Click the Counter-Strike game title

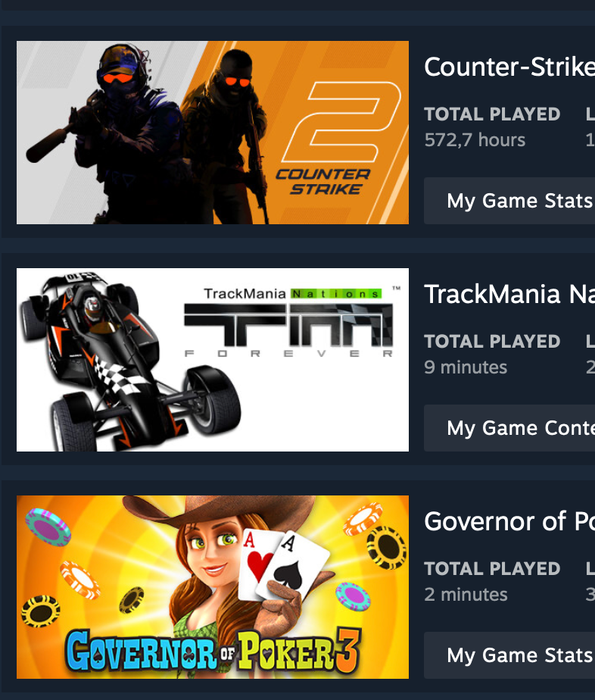coord(509,67)
